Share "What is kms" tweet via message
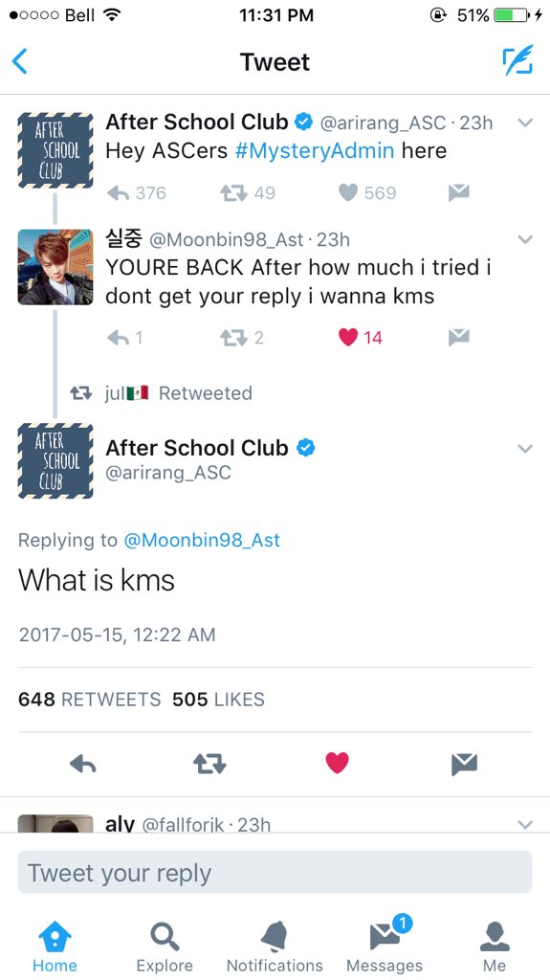The width and height of the screenshot is (550, 980). point(464,764)
